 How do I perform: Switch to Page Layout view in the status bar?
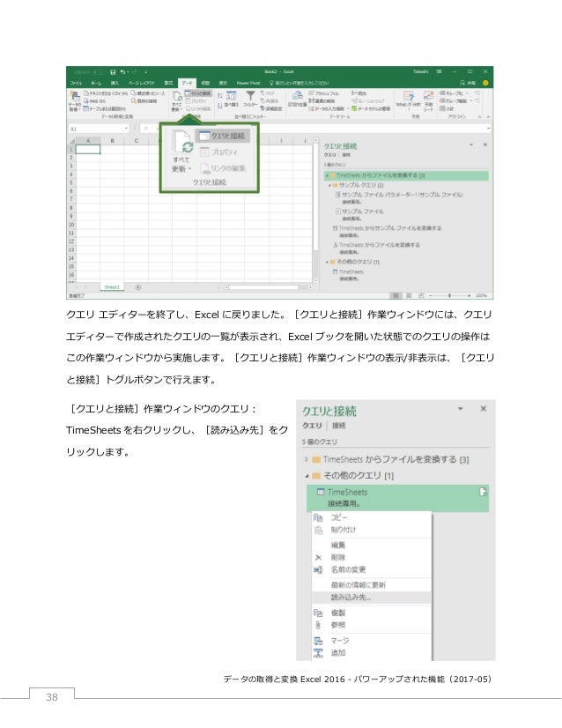pyautogui.click(x=409, y=295)
